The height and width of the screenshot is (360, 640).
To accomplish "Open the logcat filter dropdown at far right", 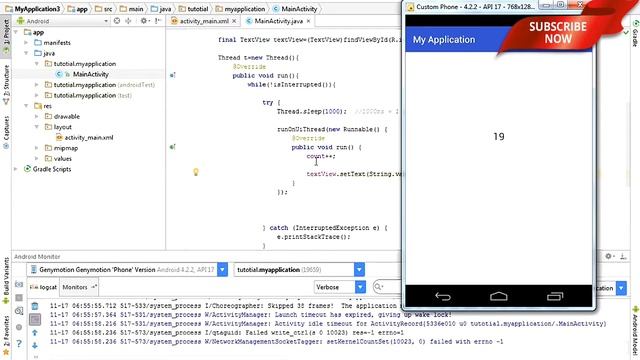I will (x=621, y=288).
